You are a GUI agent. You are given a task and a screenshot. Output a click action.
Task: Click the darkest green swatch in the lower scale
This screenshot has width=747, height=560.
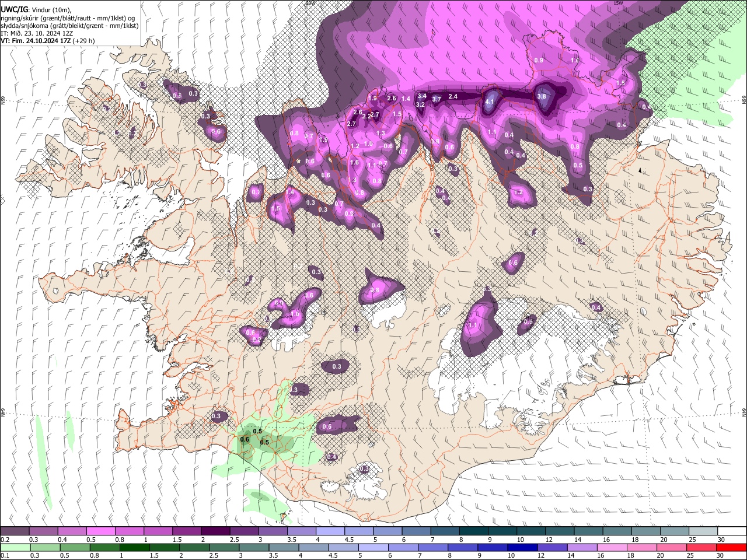pyautogui.click(x=134, y=547)
